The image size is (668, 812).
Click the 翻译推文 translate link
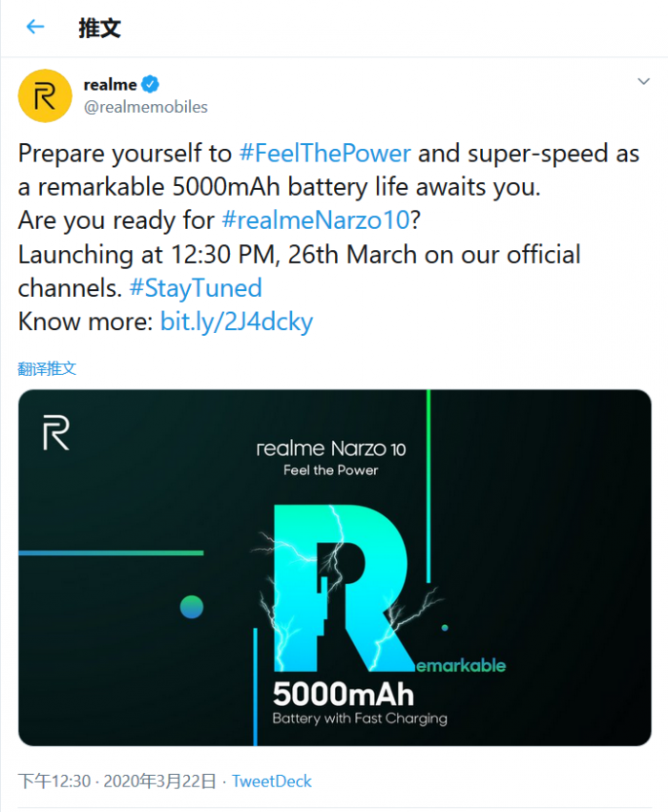coord(47,368)
